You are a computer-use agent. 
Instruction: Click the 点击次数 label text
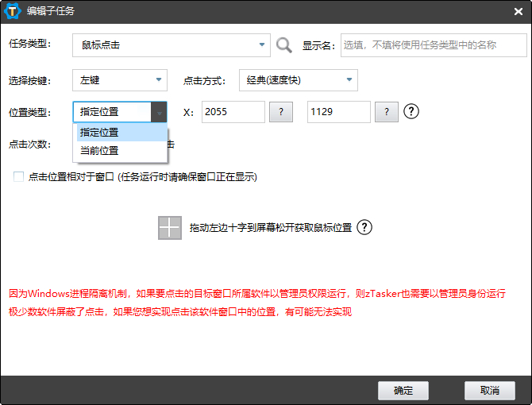click(x=29, y=145)
